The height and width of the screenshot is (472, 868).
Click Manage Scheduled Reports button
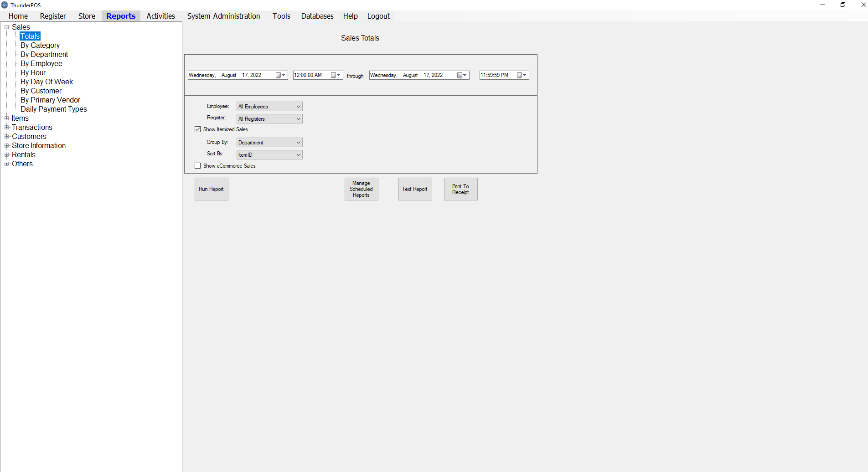click(361, 189)
